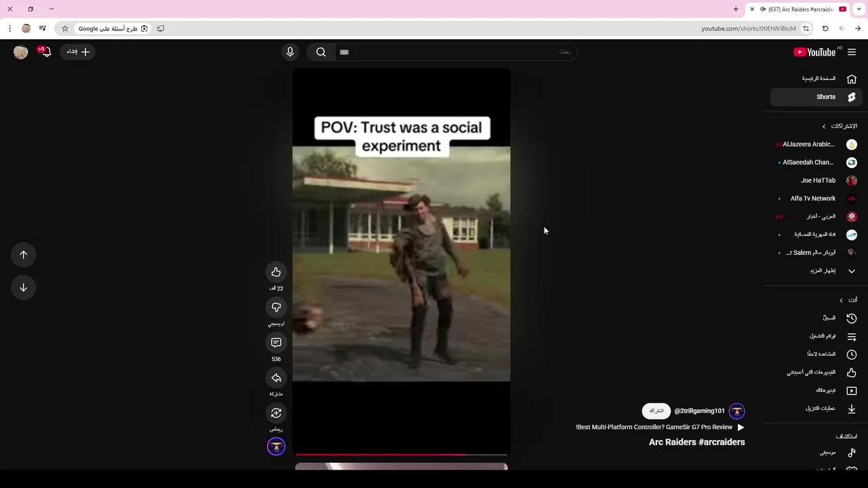Open Playlists in sidebar
Image resolution: width=868 pixels, height=488 pixels.
[817, 336]
